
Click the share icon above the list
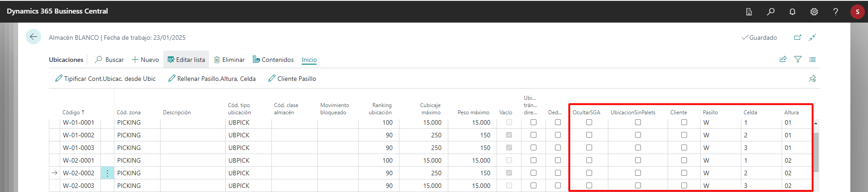pos(783,60)
